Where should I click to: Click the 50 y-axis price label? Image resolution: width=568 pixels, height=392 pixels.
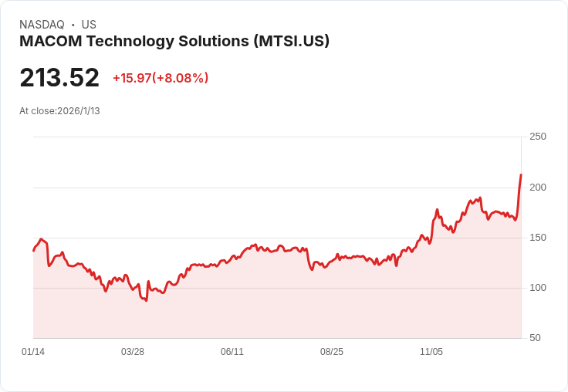(x=535, y=338)
